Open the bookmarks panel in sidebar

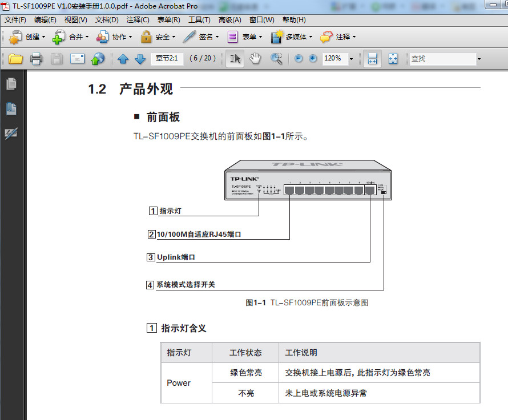pyautogui.click(x=11, y=109)
